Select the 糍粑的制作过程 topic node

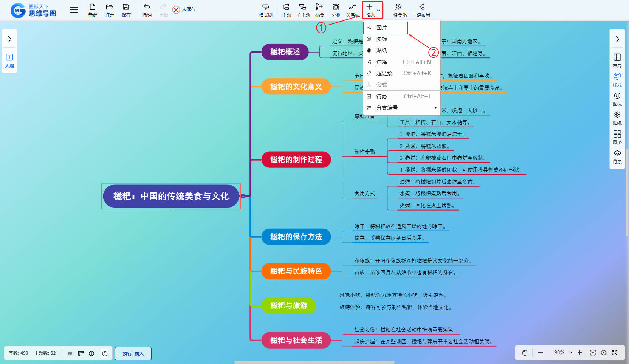click(x=296, y=160)
